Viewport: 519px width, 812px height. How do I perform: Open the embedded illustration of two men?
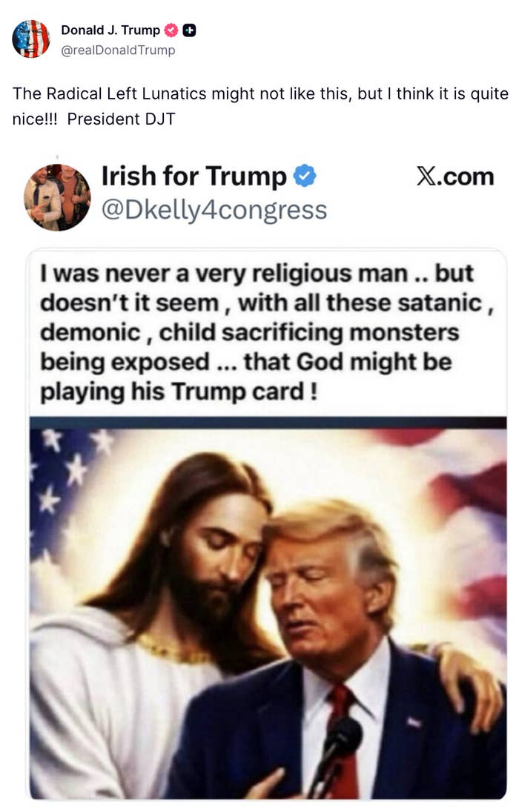pyautogui.click(x=268, y=609)
